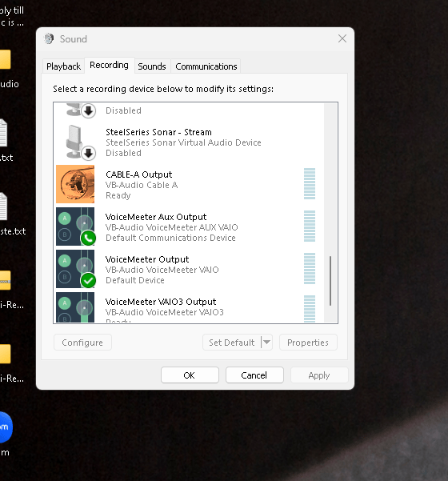Click the Sound dialog speaker icon in title bar
448x481 pixels.
(x=49, y=39)
